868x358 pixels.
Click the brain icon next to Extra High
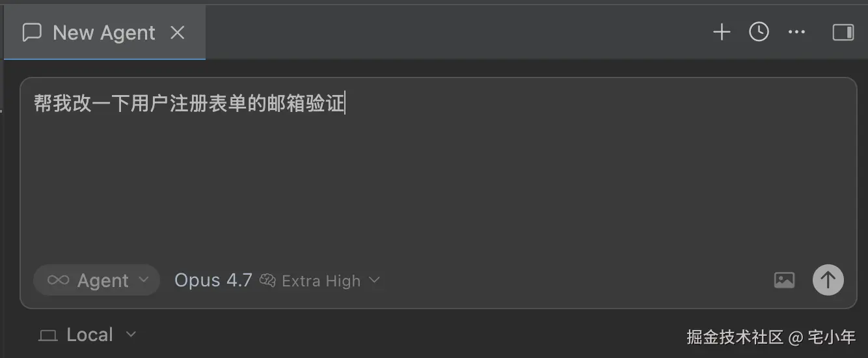[267, 281]
